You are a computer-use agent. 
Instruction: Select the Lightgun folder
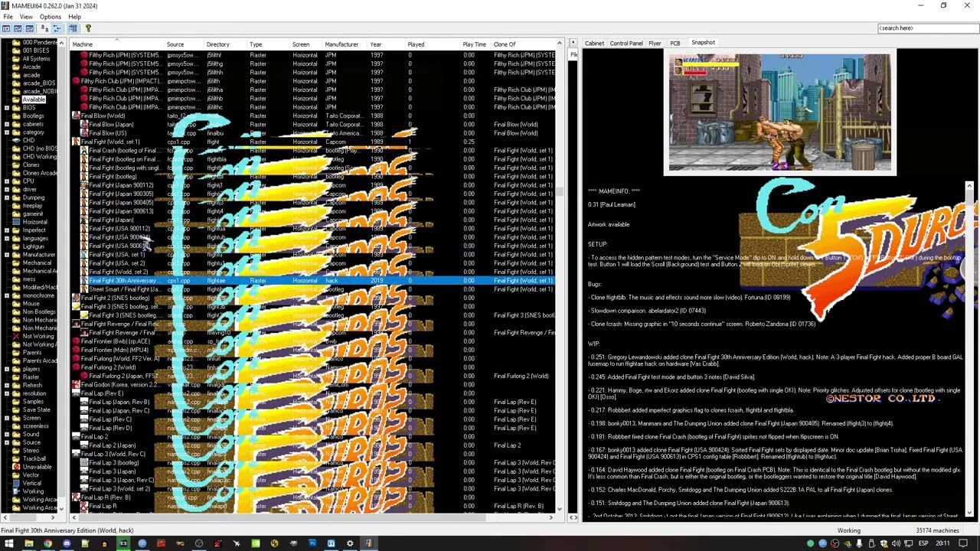33,246
